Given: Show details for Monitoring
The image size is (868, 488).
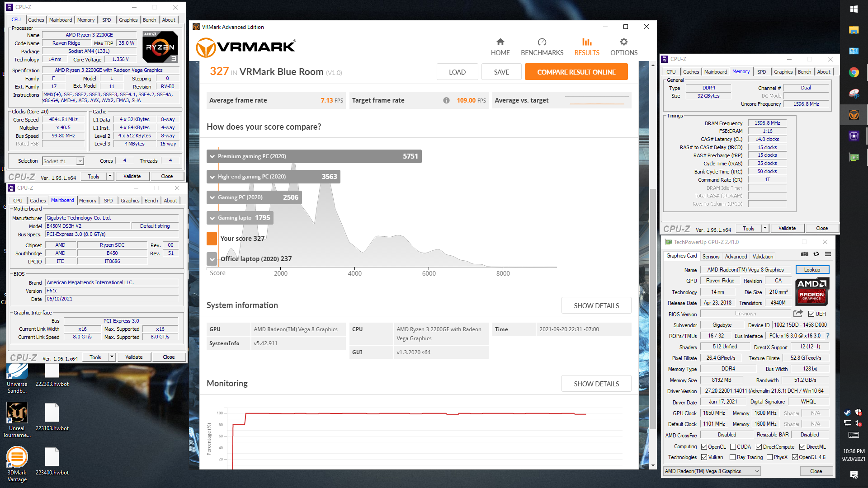Looking at the screenshot, I should [596, 384].
